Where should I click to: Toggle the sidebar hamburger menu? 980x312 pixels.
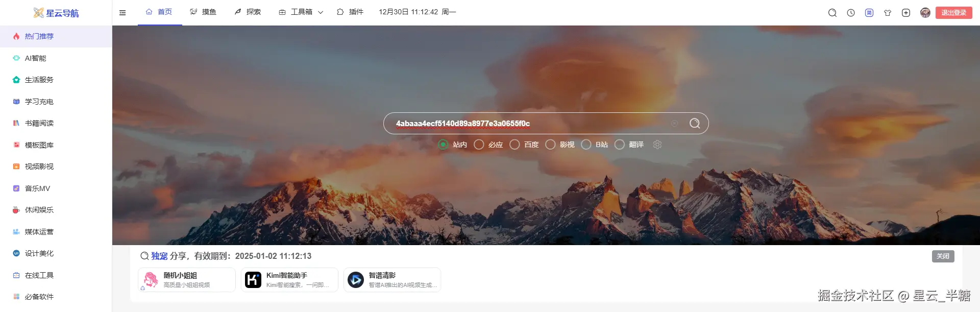122,13
